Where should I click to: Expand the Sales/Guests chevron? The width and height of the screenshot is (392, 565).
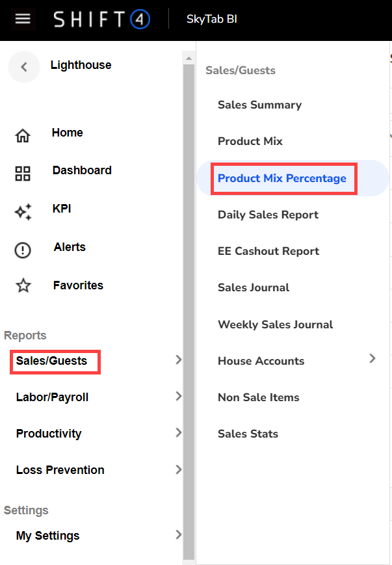[x=178, y=360]
